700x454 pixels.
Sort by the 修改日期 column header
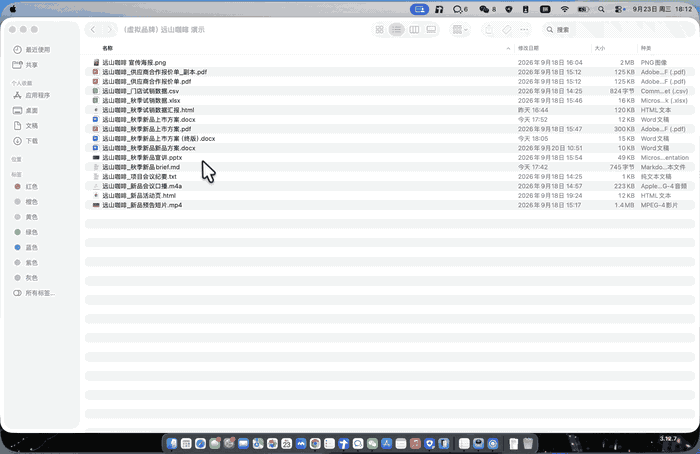(x=529, y=48)
